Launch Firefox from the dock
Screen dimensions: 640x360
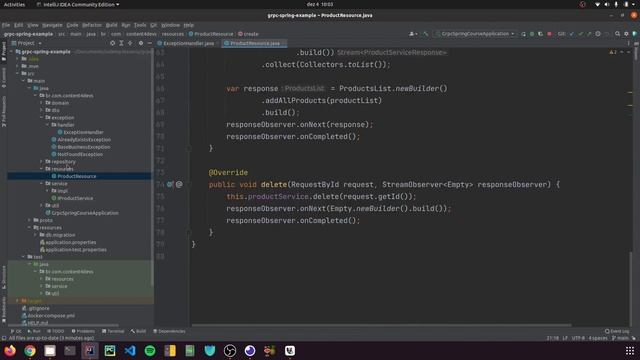tap(10, 351)
